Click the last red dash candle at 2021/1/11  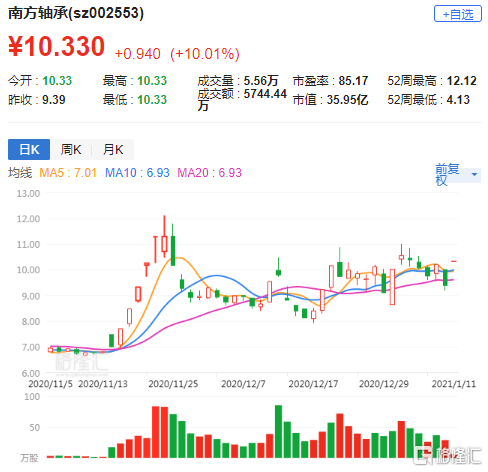pyautogui.click(x=454, y=261)
